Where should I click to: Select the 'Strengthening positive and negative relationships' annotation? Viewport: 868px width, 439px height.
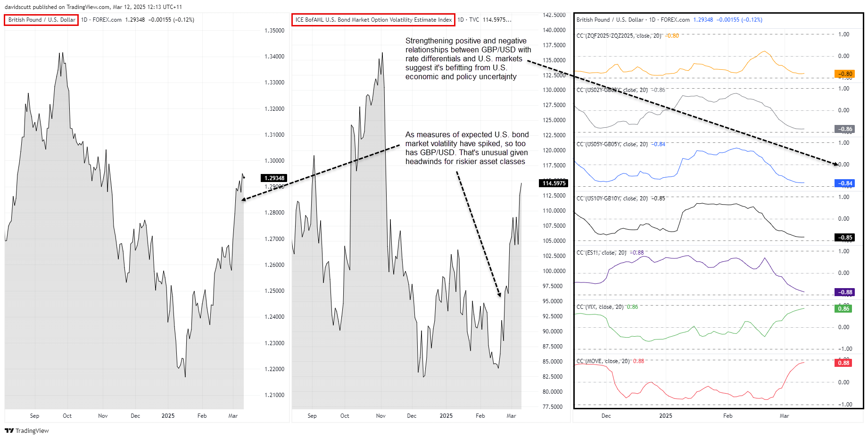468,59
